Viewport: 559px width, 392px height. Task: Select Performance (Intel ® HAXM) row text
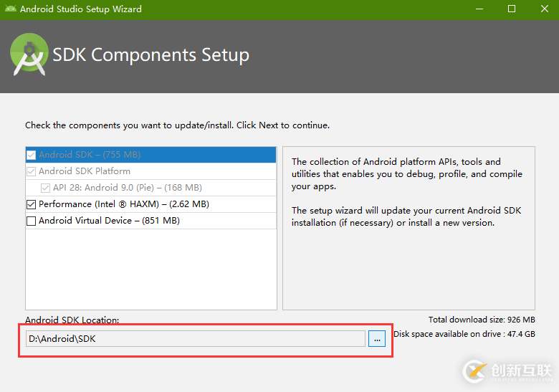click(124, 204)
